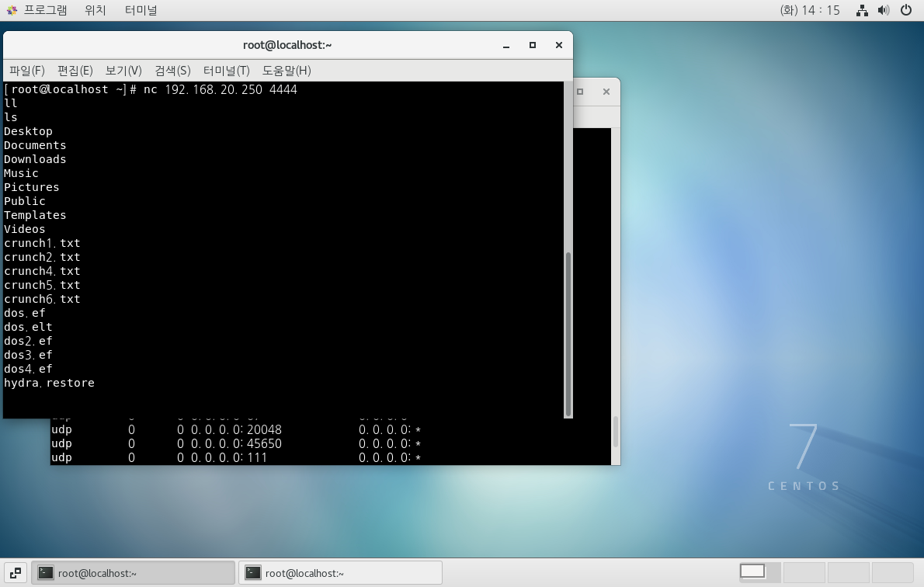This screenshot has width=924, height=587.
Task: Click the 'Videos' line in terminal
Action: pos(25,229)
